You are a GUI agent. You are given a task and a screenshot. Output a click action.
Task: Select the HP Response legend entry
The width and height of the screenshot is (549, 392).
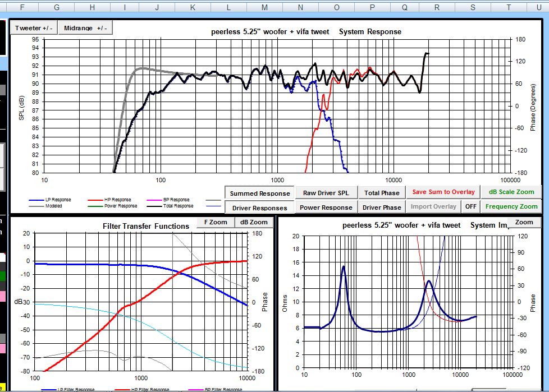click(x=109, y=200)
